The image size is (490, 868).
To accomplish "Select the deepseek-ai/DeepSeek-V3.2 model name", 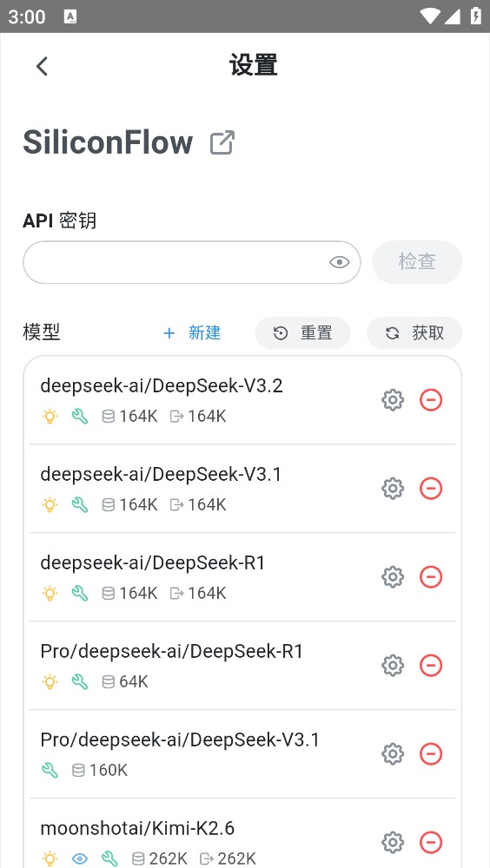I will coord(162,386).
